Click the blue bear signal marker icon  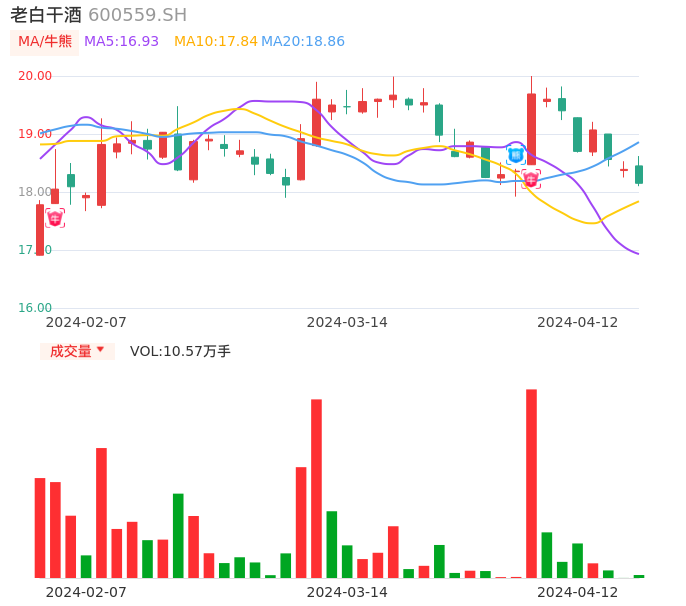[x=516, y=154]
